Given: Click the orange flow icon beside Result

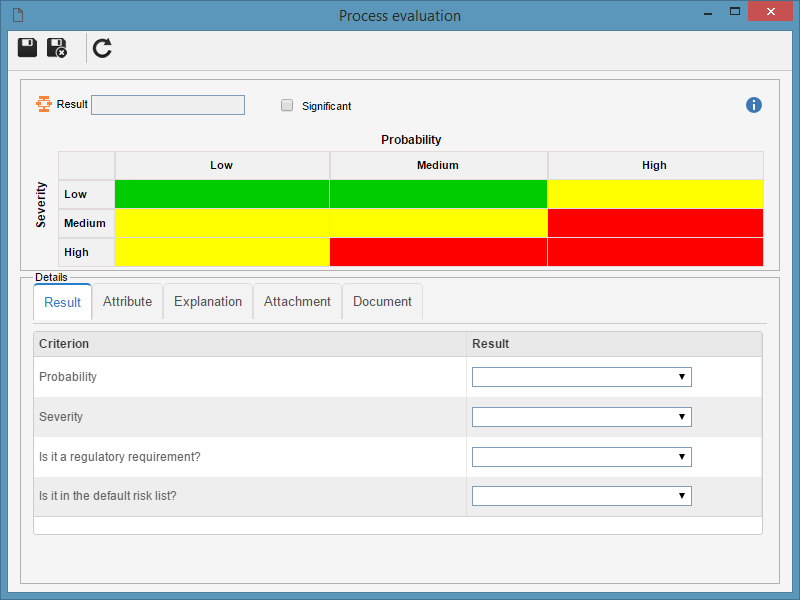Looking at the screenshot, I should [44, 104].
